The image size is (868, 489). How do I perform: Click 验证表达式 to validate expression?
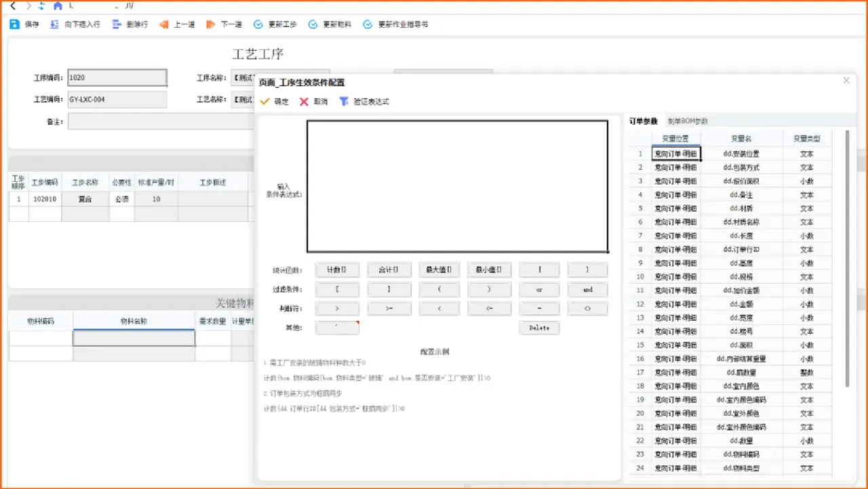pos(344,102)
